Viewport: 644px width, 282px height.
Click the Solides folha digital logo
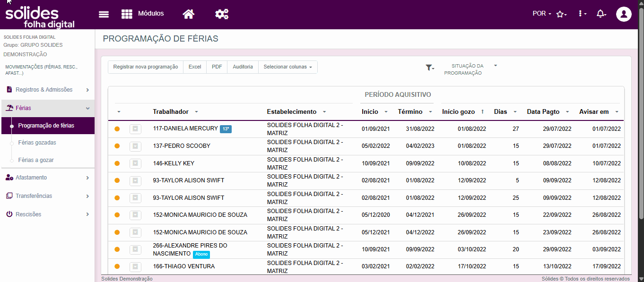(x=40, y=17)
